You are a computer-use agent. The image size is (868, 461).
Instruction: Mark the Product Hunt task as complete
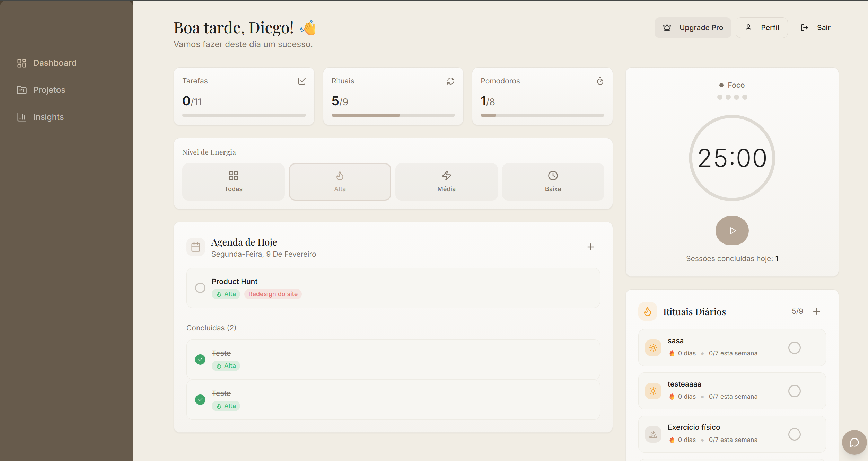pos(200,287)
